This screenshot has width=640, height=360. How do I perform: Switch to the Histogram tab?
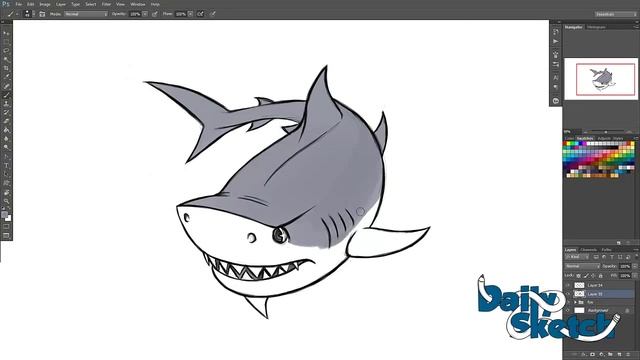(x=596, y=27)
